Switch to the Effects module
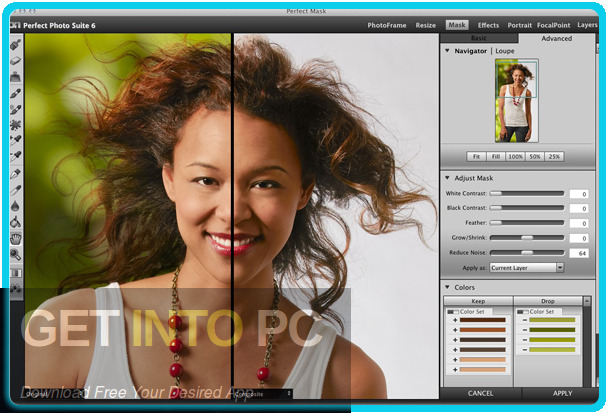610x413 pixels. coord(488,25)
